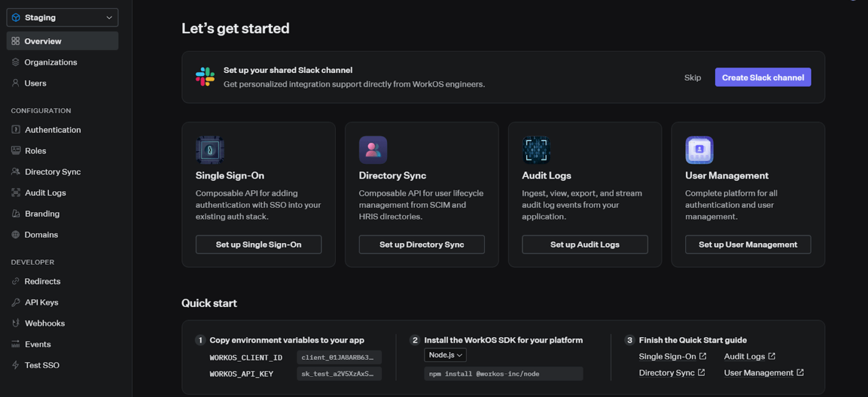Screen dimensions: 868x397
Task: Click the Staging cube icon
Action: [16, 17]
